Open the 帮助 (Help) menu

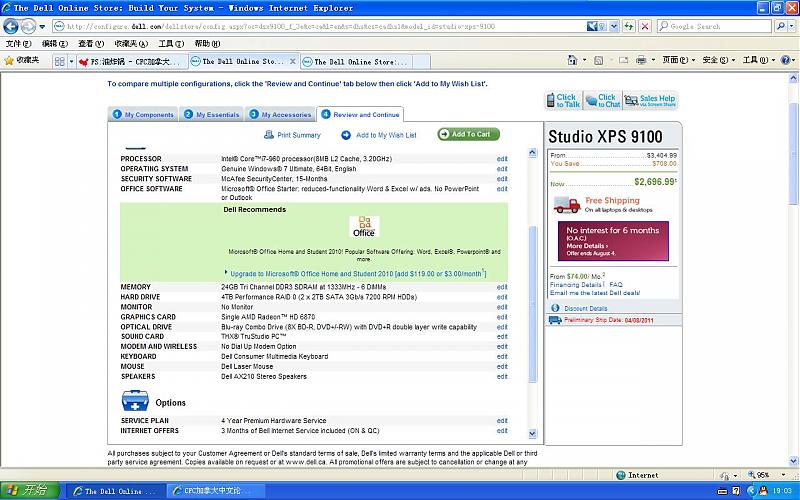point(207,44)
